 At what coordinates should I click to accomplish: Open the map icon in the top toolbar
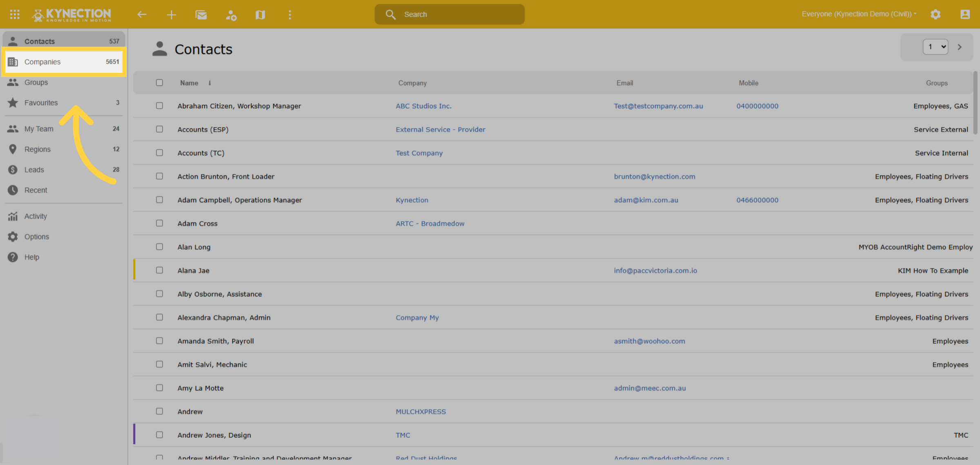coord(260,15)
